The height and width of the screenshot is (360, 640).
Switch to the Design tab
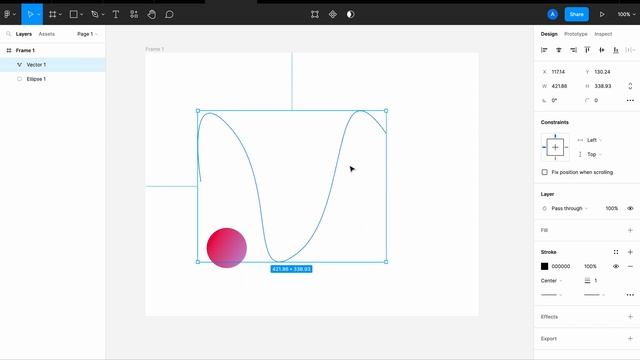(549, 34)
